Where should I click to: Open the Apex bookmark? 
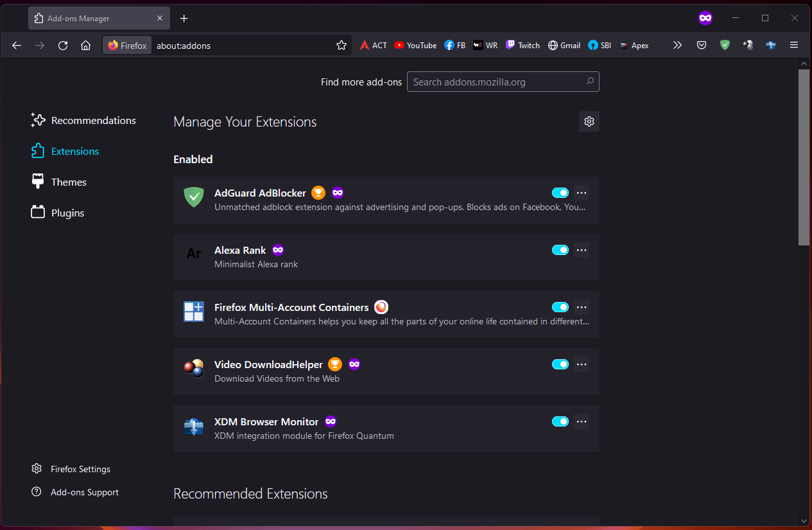pyautogui.click(x=634, y=45)
